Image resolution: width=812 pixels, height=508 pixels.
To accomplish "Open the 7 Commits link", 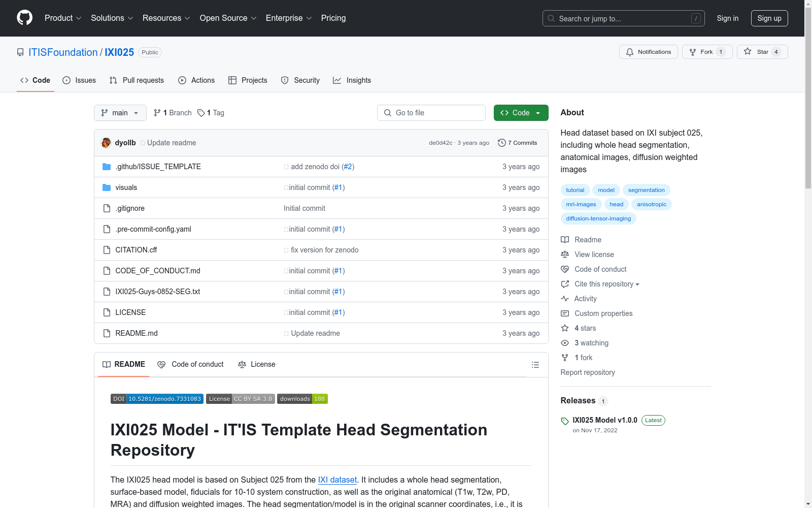I will point(518,143).
